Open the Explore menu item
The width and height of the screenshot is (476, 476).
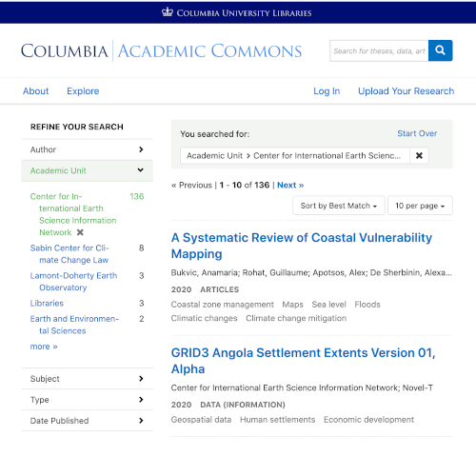click(83, 91)
